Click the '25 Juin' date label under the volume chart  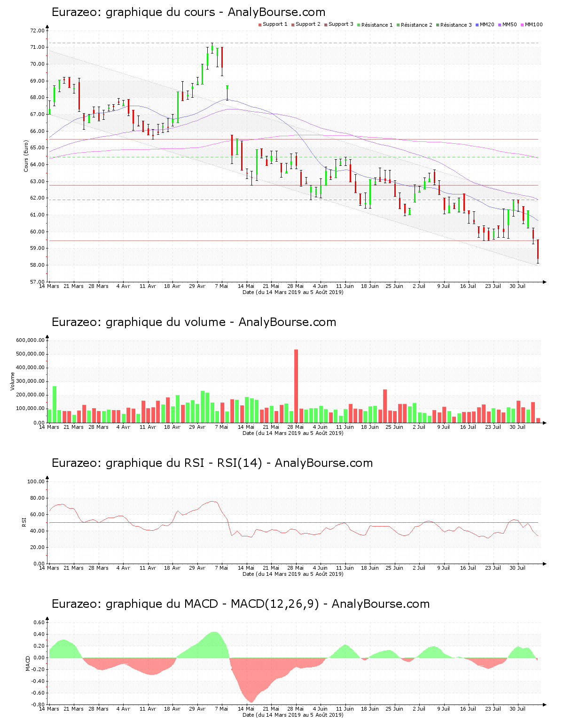pos(394,427)
